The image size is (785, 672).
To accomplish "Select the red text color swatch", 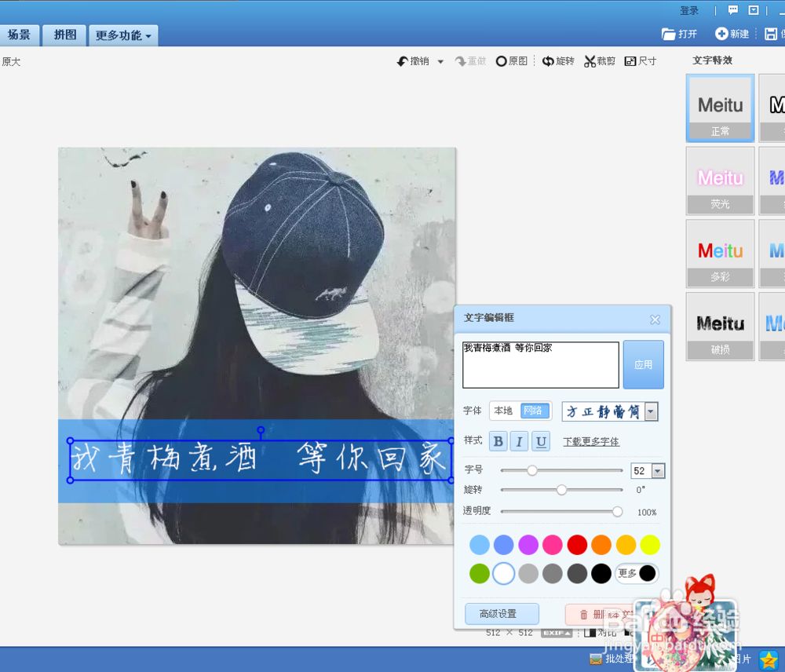I will [577, 544].
